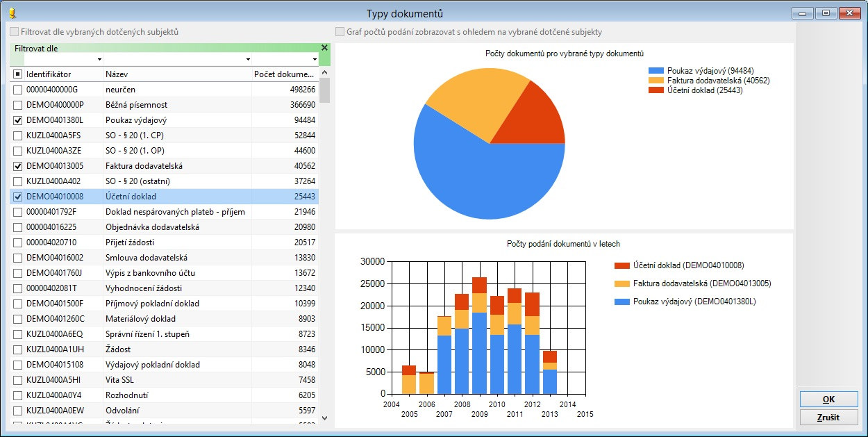Select the 'Materiálový doklad' row
The image size is (868, 437).
(x=165, y=319)
